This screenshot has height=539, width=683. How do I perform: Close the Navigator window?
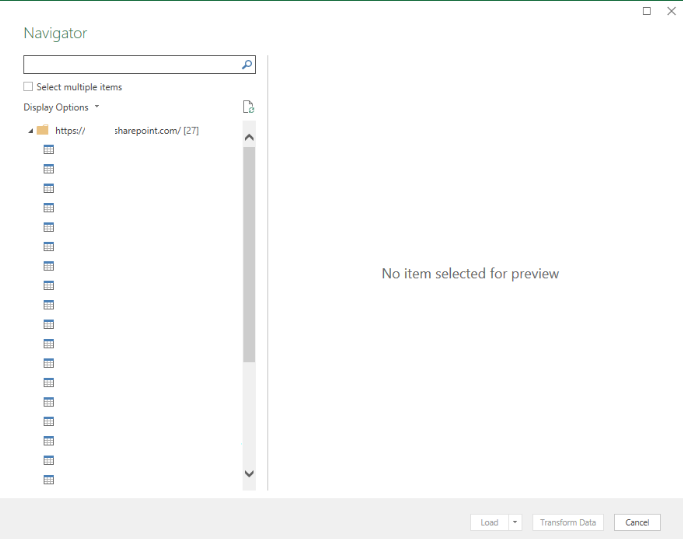pos(671,11)
